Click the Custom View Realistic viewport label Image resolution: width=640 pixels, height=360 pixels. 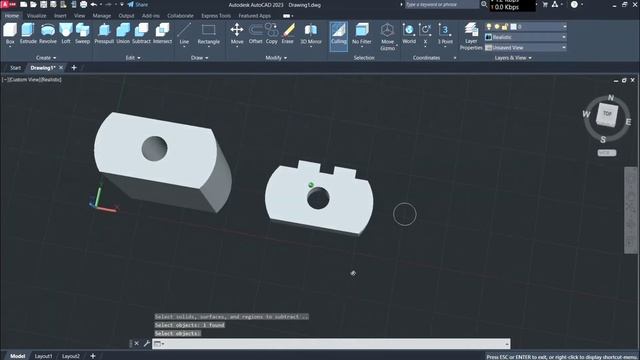[x=33, y=80]
